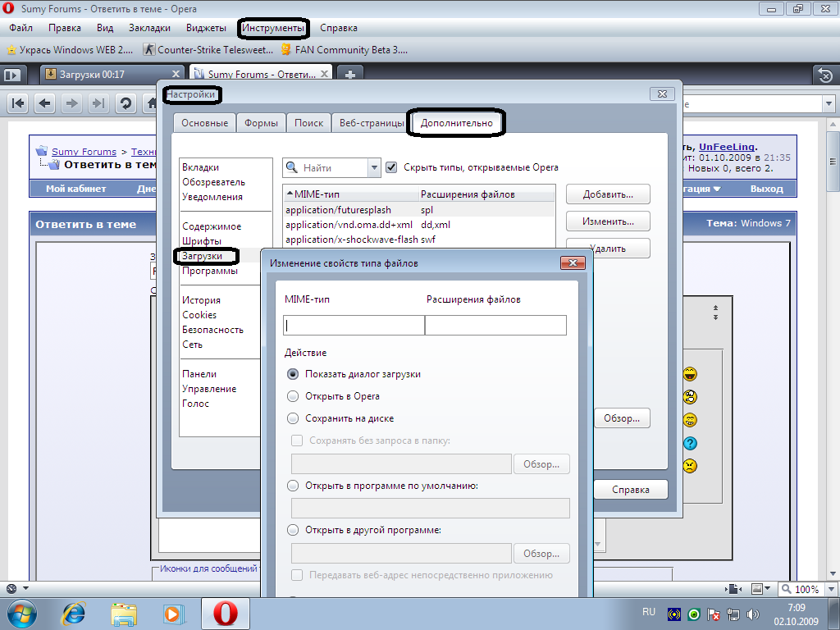Click the MIME-тип input field

point(354,326)
